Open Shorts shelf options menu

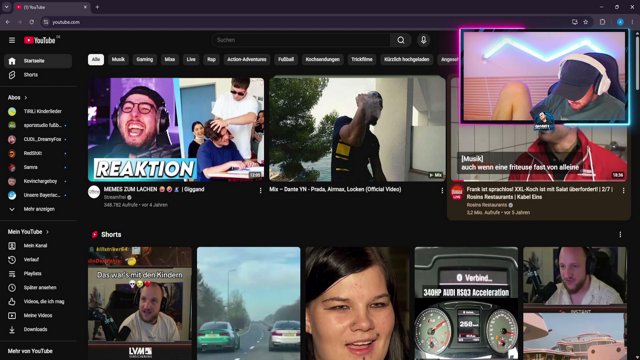pos(620,234)
